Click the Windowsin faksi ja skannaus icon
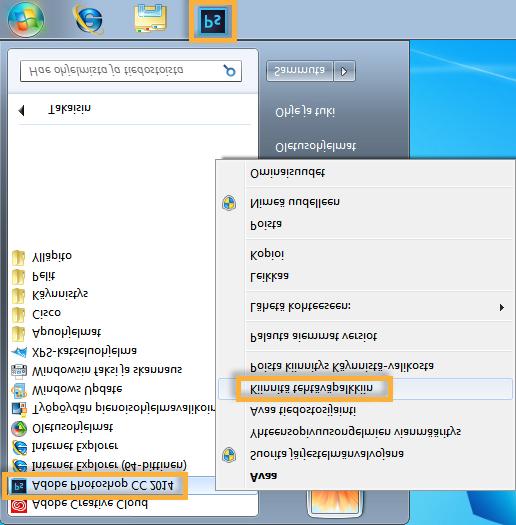 19,371
